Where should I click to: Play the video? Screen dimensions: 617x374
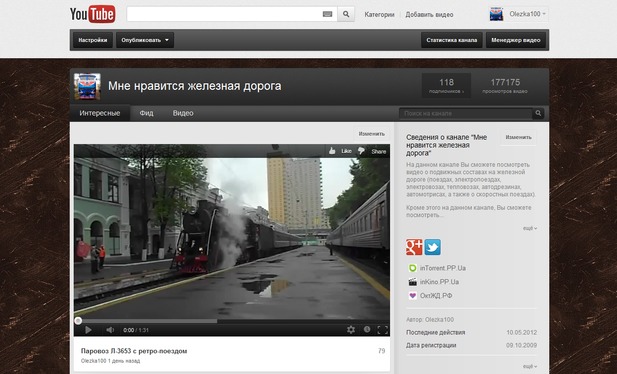pyautogui.click(x=88, y=330)
